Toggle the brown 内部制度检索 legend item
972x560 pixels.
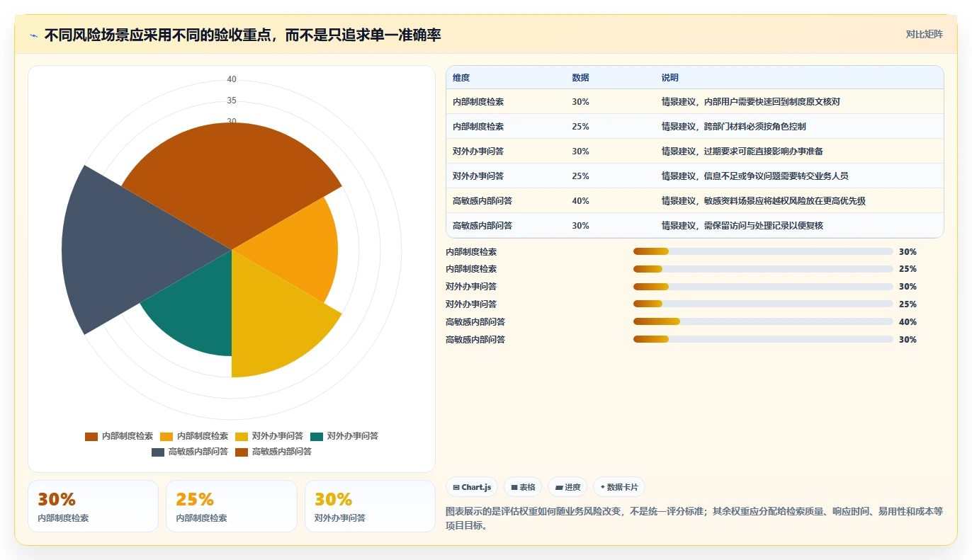point(119,436)
